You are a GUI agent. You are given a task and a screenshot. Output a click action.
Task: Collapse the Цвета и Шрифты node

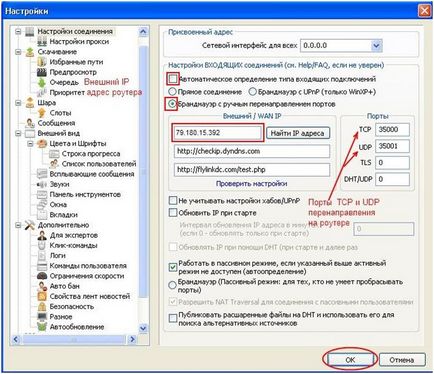[x=30, y=144]
